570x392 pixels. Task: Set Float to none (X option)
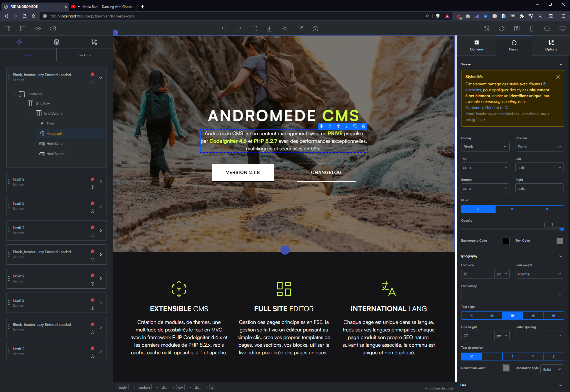[x=478, y=209]
